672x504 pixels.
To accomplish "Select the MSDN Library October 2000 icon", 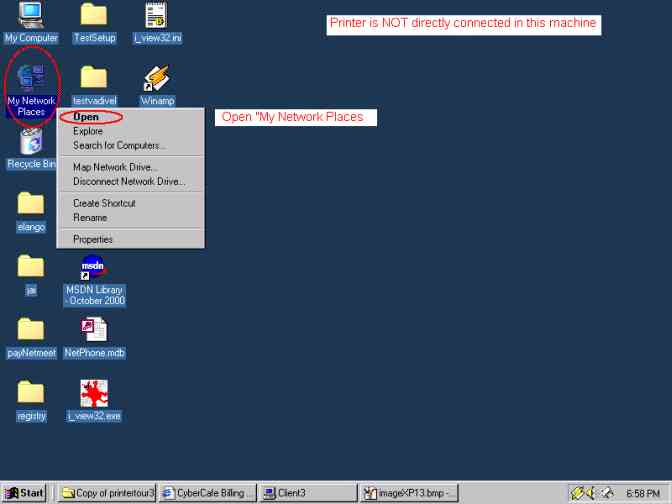I will coord(94,269).
